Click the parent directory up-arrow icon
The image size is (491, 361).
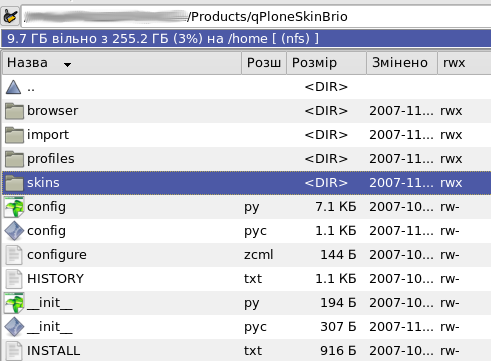pos(13,87)
